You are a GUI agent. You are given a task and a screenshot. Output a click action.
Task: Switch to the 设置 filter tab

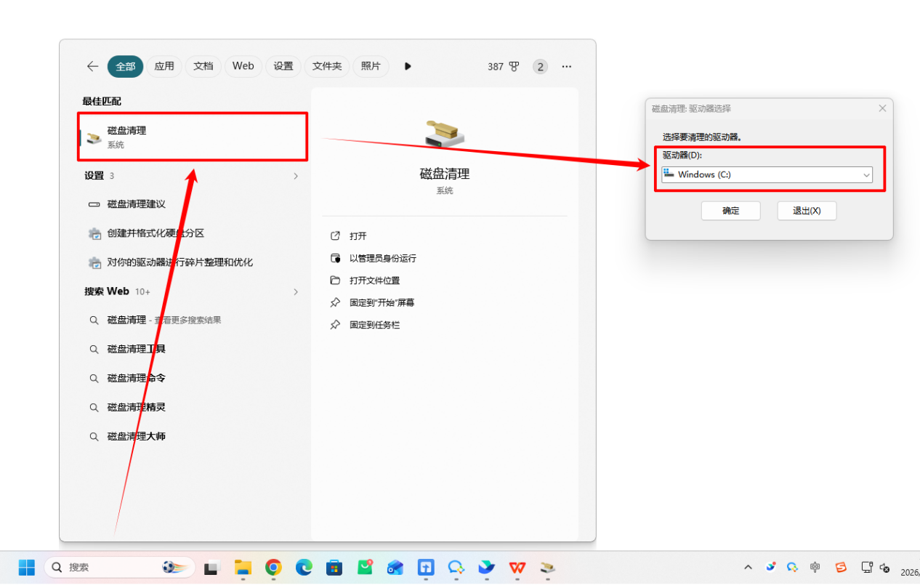coord(283,66)
